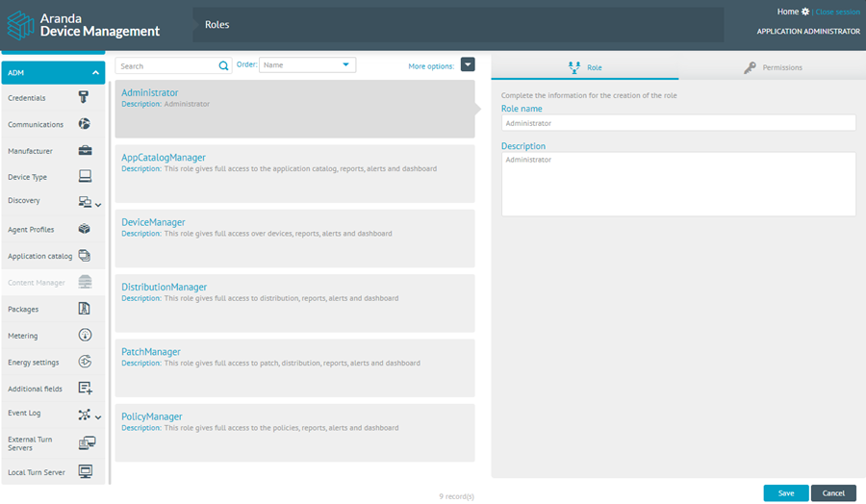Select the DeviceManager role

point(295,239)
